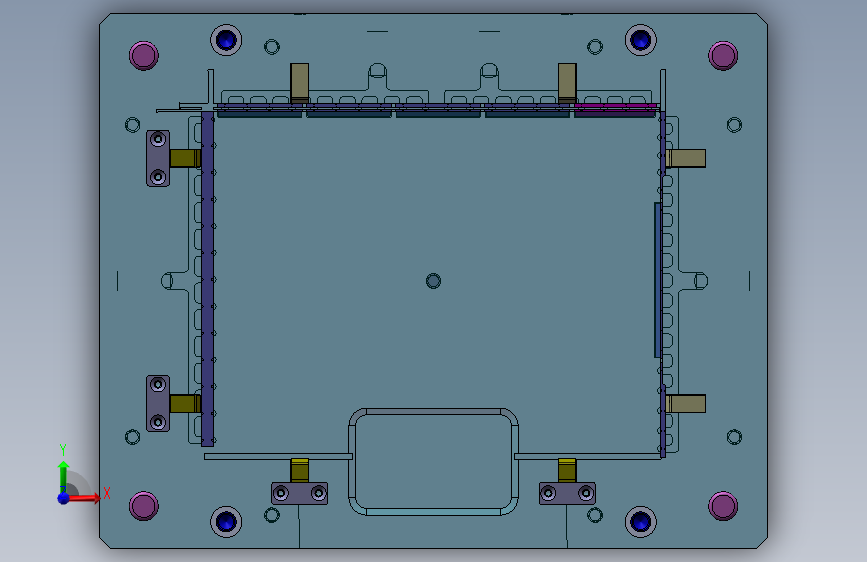Viewport: 867px width, 562px height.
Task: Select the magenta pin in the bottom-right corner
Action: point(723,506)
